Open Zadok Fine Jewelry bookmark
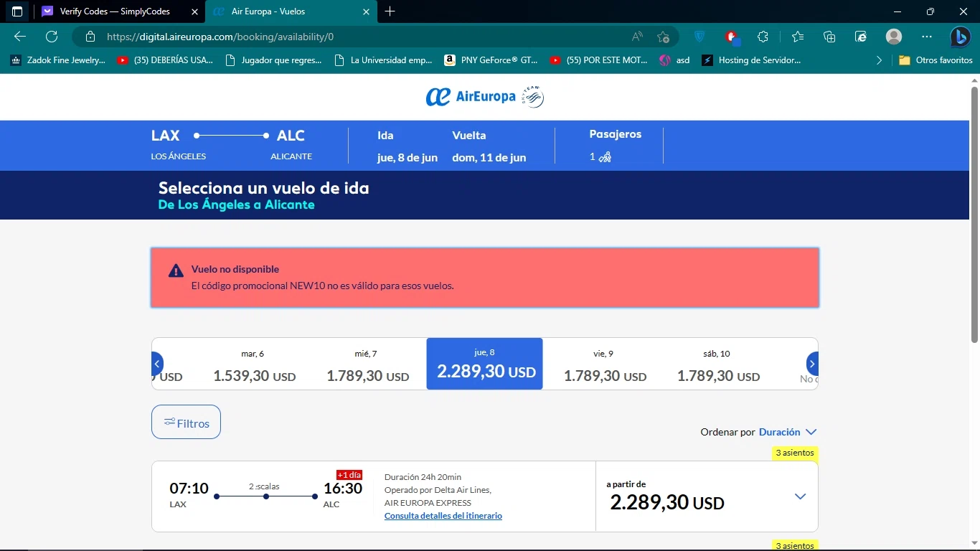This screenshot has width=980, height=551. [58, 60]
